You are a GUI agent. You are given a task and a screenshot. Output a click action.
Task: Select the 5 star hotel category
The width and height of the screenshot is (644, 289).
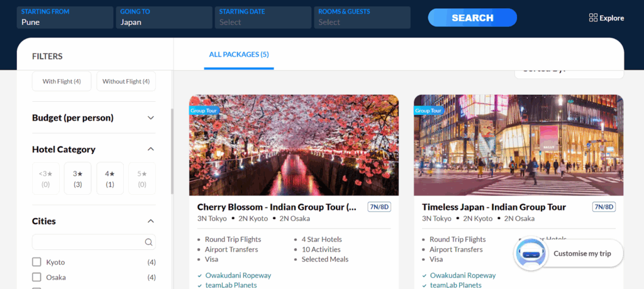click(x=142, y=178)
